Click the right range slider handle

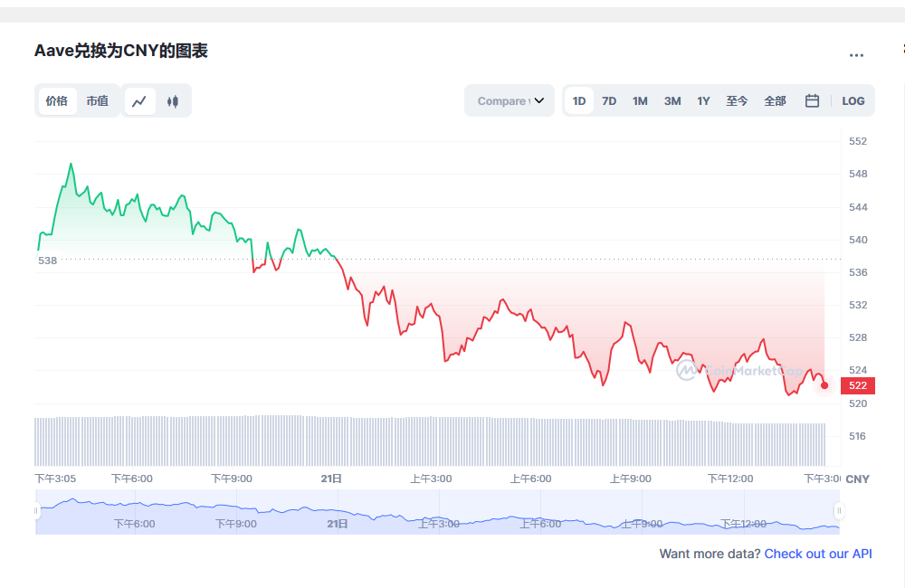tap(839, 511)
